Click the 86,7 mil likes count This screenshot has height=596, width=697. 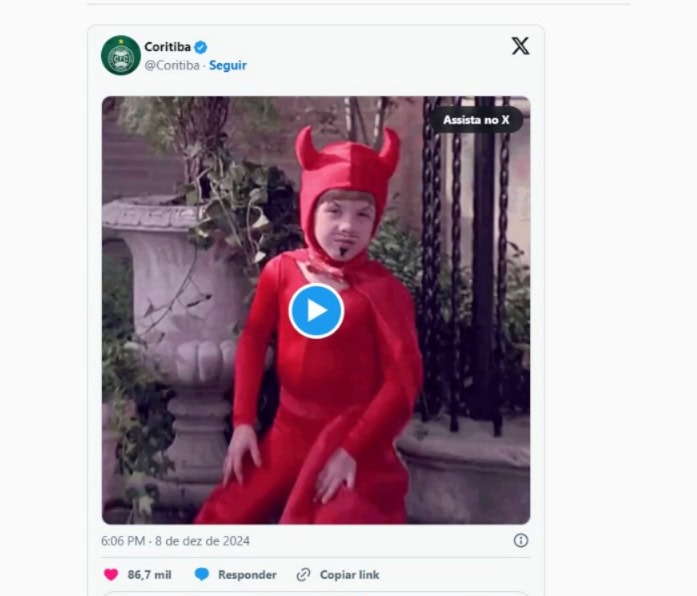(x=149, y=575)
